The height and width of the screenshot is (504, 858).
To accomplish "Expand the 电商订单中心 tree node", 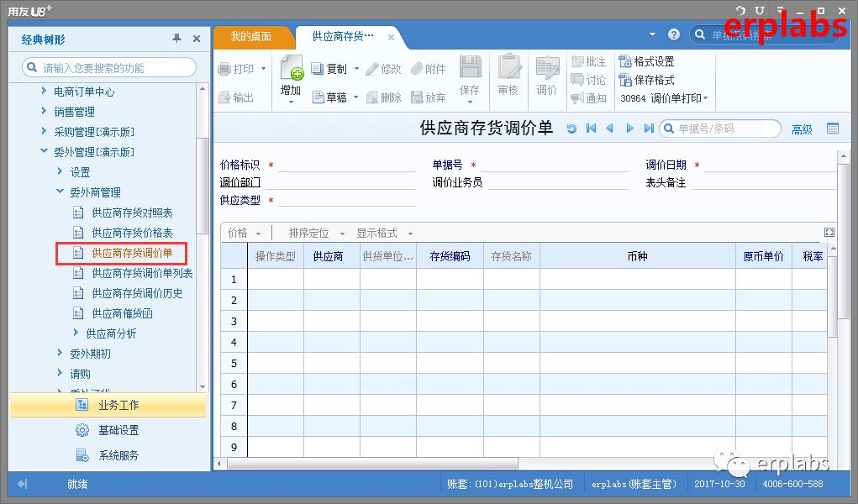I will (44, 91).
